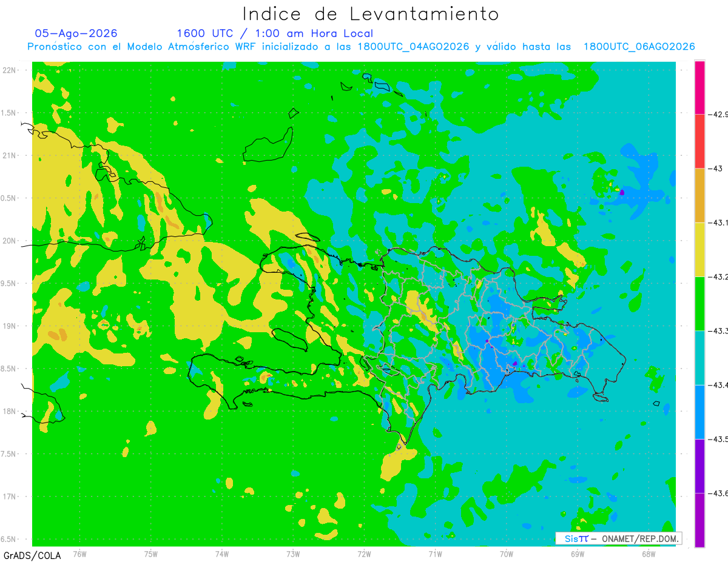Select the '8.5N' latitude label
The image size is (728, 562).
coord(9,369)
